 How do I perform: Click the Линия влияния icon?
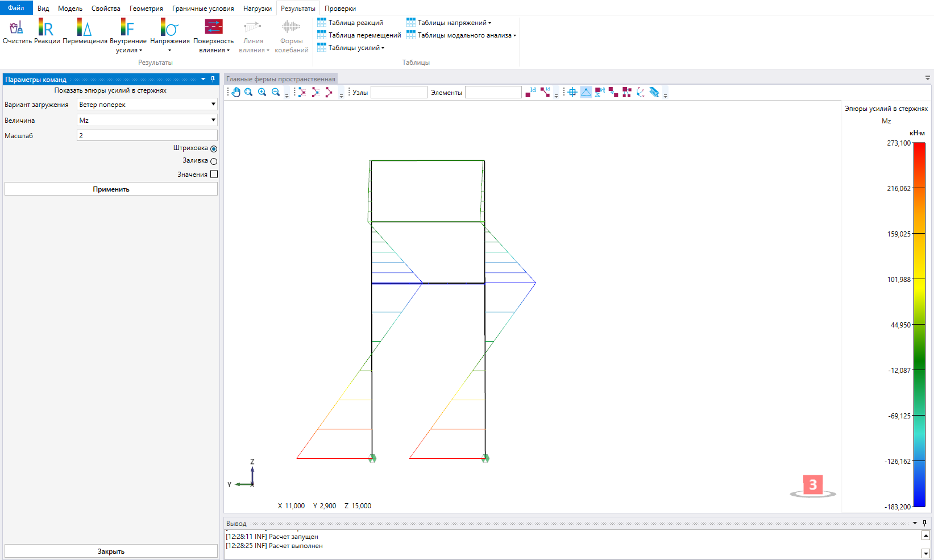click(x=253, y=27)
